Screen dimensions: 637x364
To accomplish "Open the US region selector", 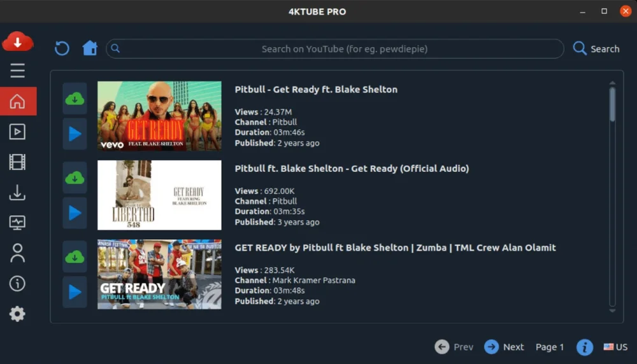I will [615, 347].
